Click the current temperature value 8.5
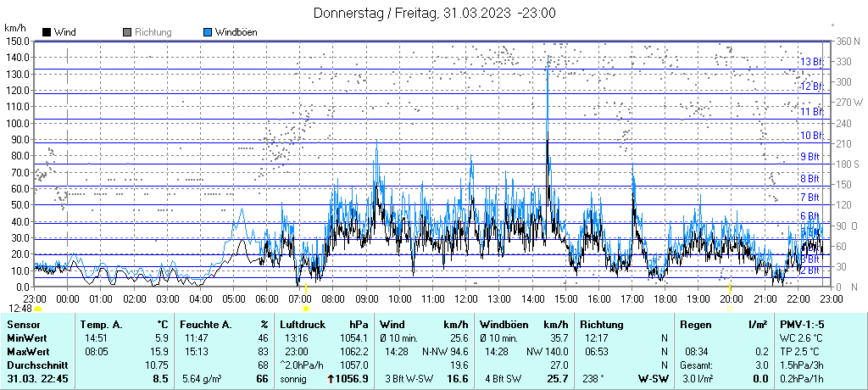Image resolution: width=868 pixels, height=390 pixels. pyautogui.click(x=159, y=379)
